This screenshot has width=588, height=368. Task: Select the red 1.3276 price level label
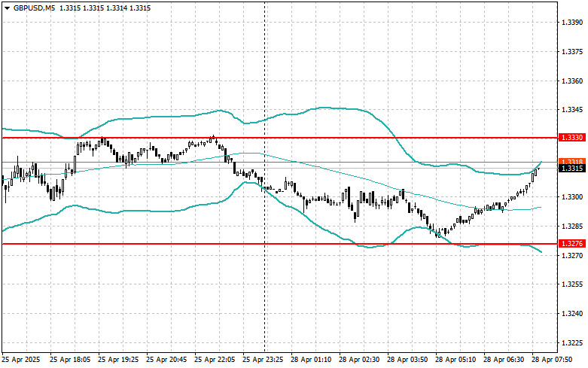[571, 244]
